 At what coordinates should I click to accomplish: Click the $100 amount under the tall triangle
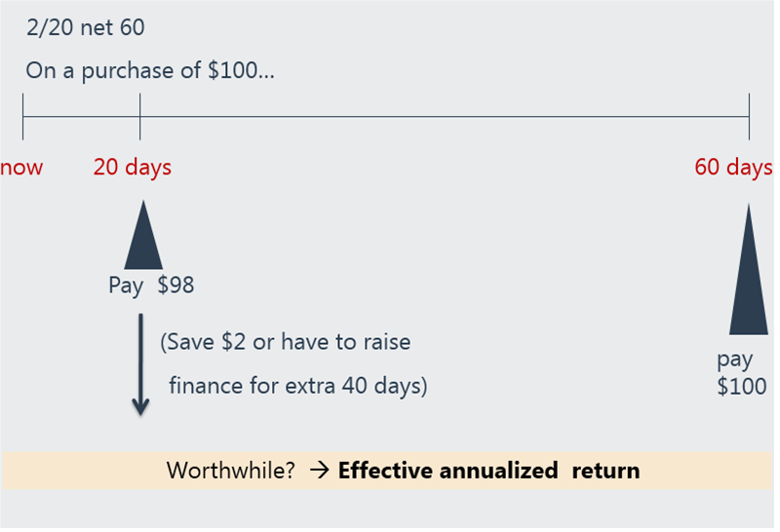(x=741, y=386)
